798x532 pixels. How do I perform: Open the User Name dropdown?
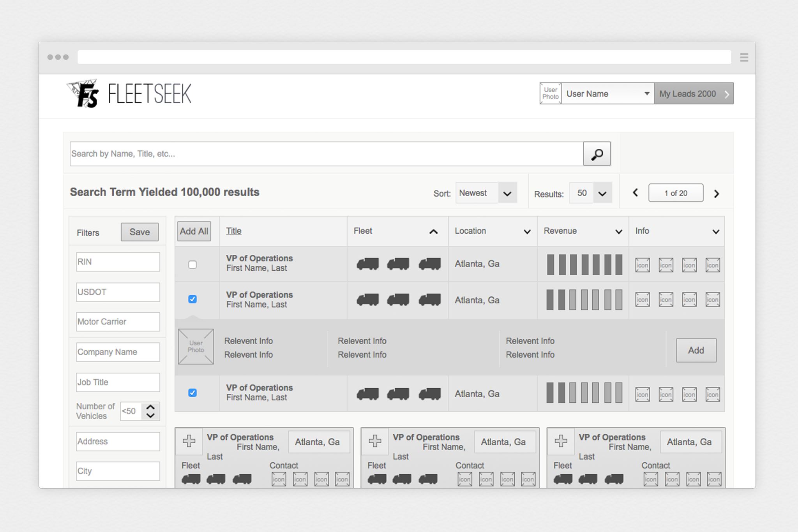click(x=607, y=93)
